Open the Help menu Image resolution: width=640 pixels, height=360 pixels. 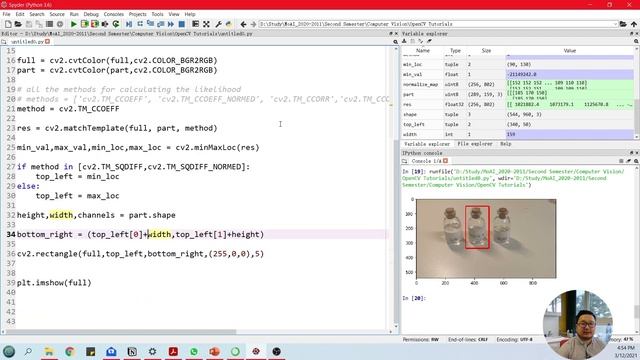[190, 14]
